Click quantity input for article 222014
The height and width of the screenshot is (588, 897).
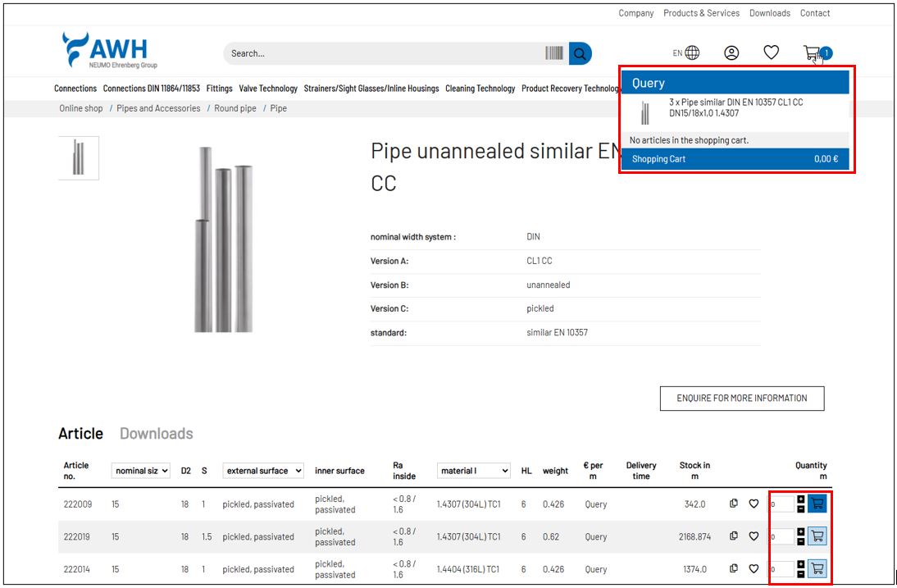pos(782,568)
